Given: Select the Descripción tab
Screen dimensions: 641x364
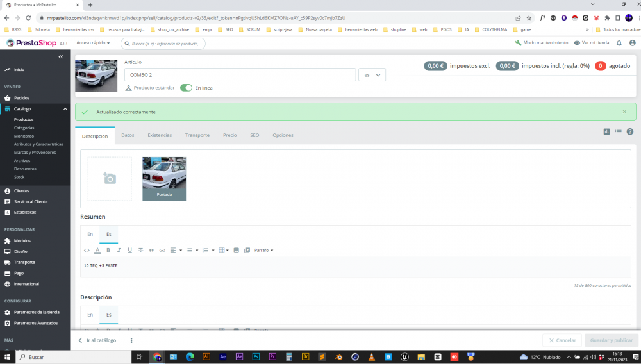Looking at the screenshot, I should 95,136.
